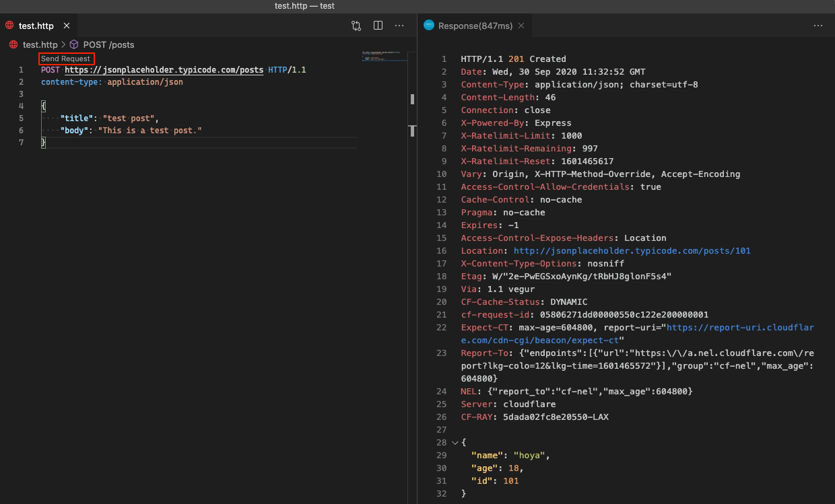Open the Location header posts/101 link
This screenshot has height=504, width=835.
point(632,250)
